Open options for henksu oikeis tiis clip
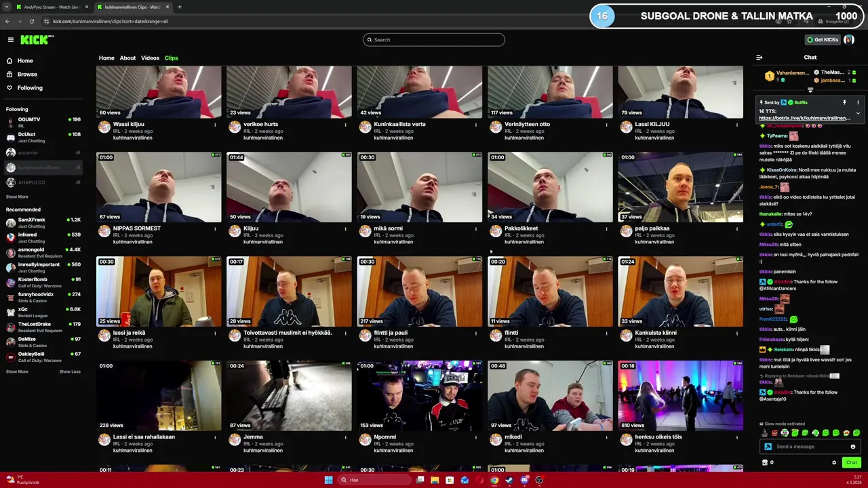Screen dimensions: 868x488 736,437
